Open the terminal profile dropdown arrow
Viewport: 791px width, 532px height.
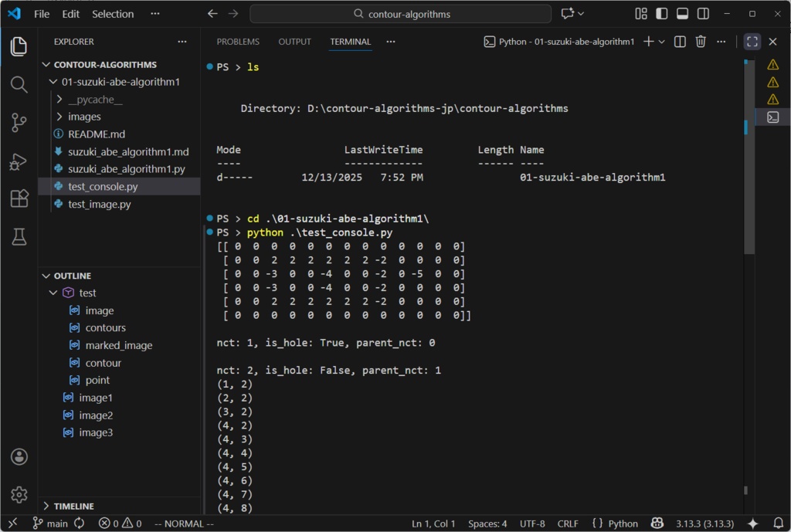tap(662, 42)
